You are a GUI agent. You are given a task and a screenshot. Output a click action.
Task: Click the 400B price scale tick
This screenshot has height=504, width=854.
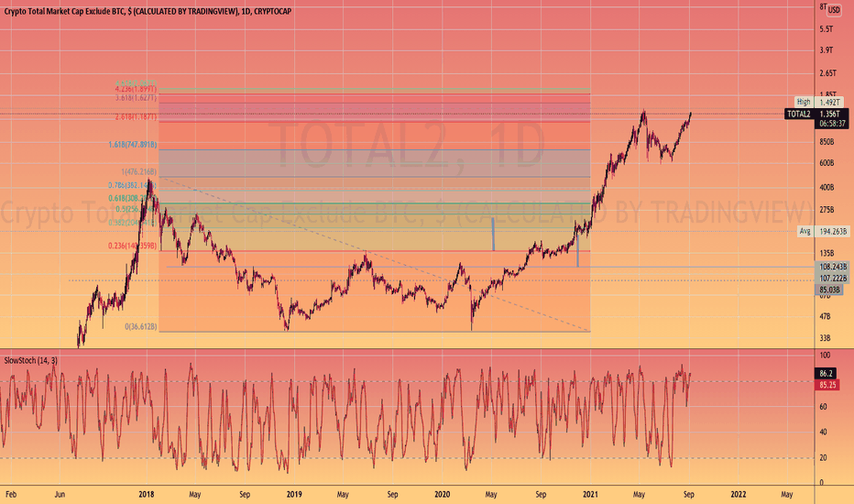click(827, 188)
